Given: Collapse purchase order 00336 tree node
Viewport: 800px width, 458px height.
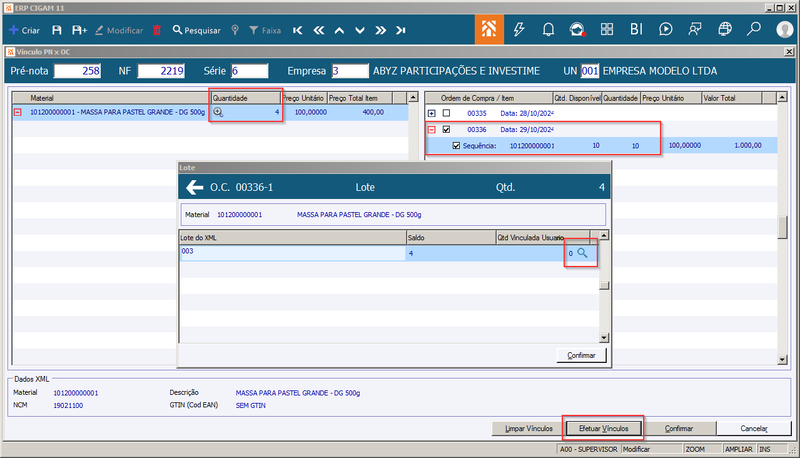Looking at the screenshot, I should (432, 130).
